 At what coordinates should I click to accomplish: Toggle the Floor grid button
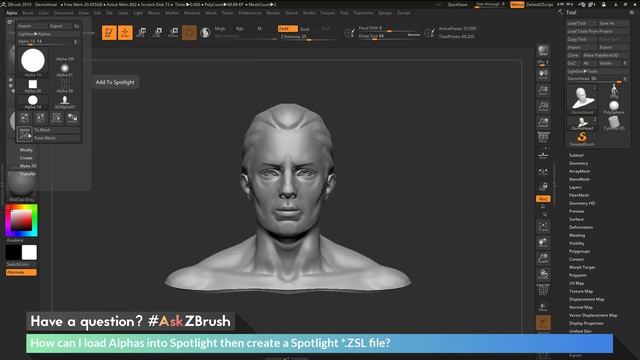click(x=543, y=155)
